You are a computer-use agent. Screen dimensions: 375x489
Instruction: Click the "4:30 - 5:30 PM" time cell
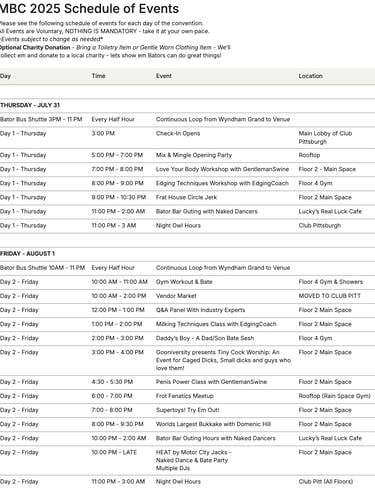click(112, 382)
